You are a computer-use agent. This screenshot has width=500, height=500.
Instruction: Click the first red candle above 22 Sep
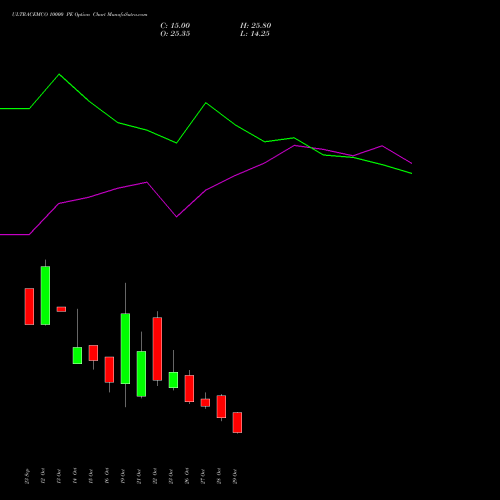pyautogui.click(x=29, y=306)
